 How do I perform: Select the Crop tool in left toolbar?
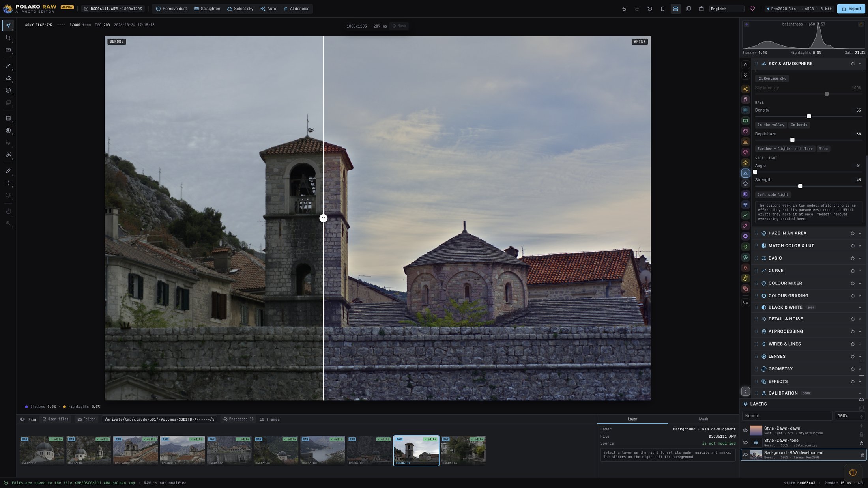(x=8, y=38)
